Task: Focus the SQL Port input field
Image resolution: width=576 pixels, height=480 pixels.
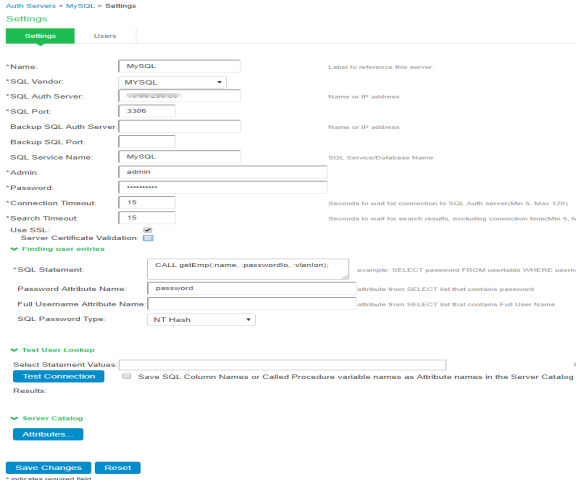Action: point(147,111)
